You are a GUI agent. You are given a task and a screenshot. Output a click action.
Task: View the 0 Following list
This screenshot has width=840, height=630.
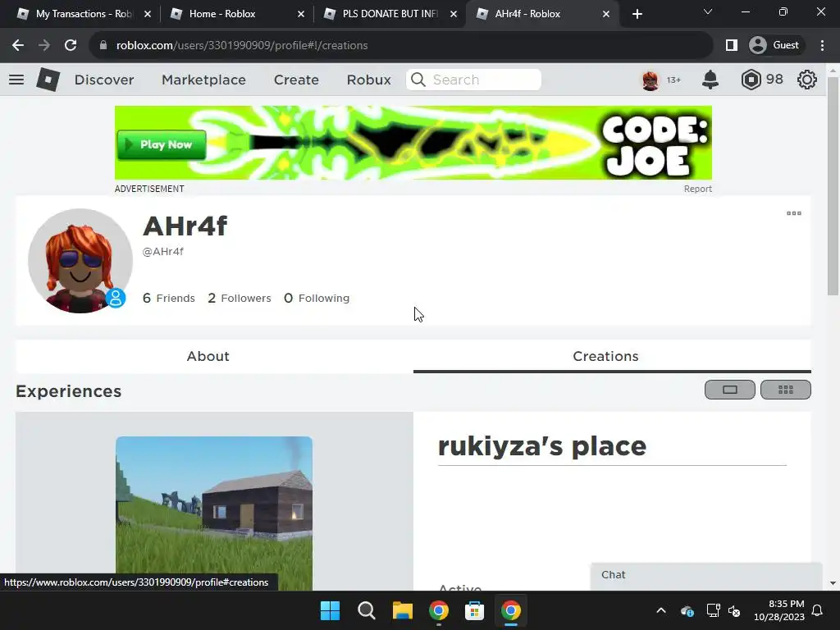pyautogui.click(x=317, y=299)
